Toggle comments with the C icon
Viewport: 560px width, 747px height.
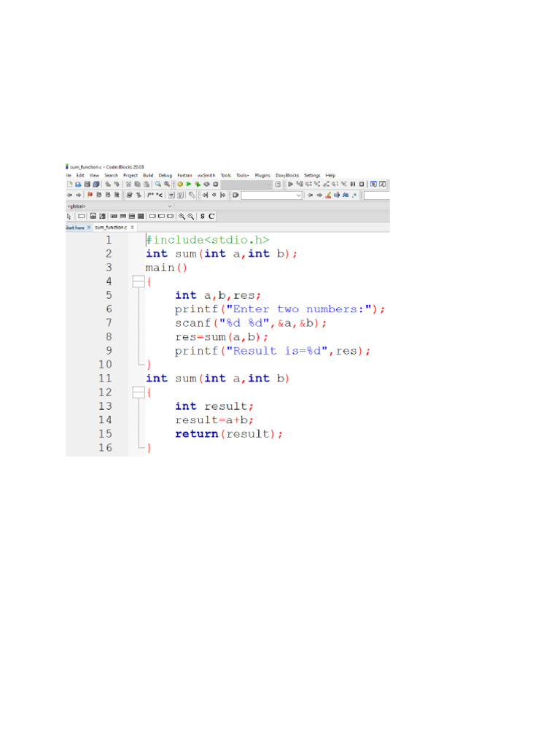click(211, 216)
